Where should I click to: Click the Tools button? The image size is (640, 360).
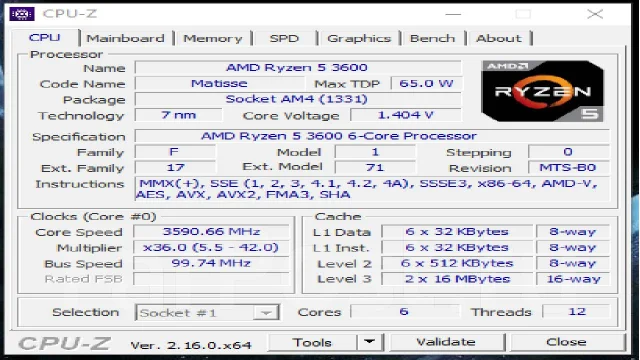[x=312, y=342]
